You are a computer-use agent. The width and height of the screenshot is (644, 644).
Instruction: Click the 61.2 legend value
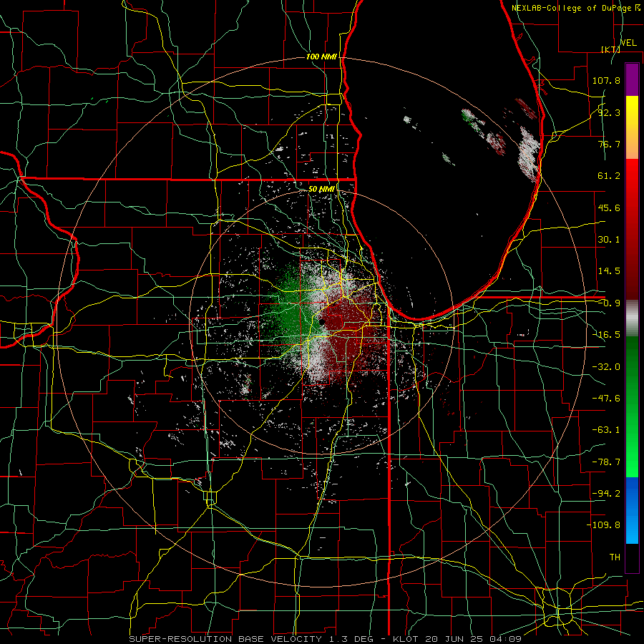pyautogui.click(x=609, y=176)
